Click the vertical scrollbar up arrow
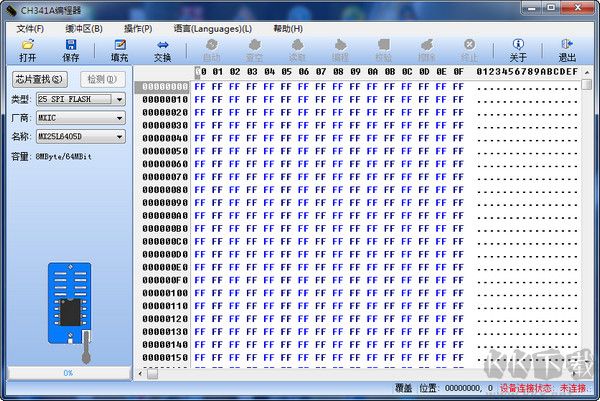 click(587, 72)
